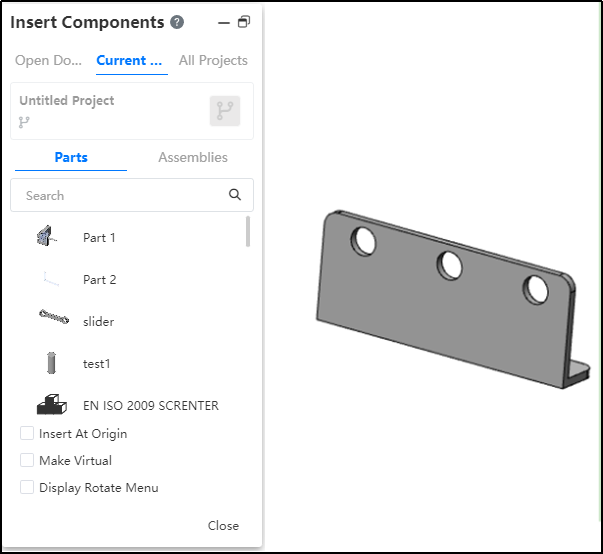The image size is (603, 554).
Task: Click the search magnifier icon
Action: 235,195
